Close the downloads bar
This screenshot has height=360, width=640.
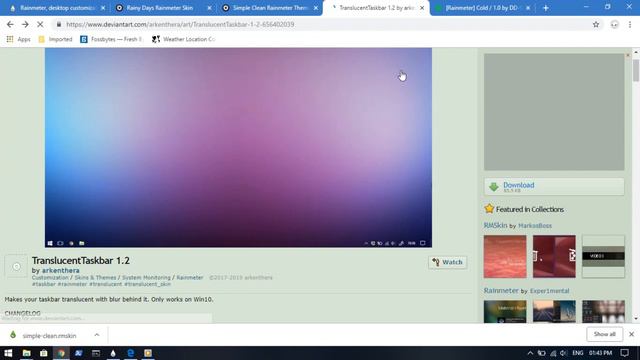coord(631,334)
